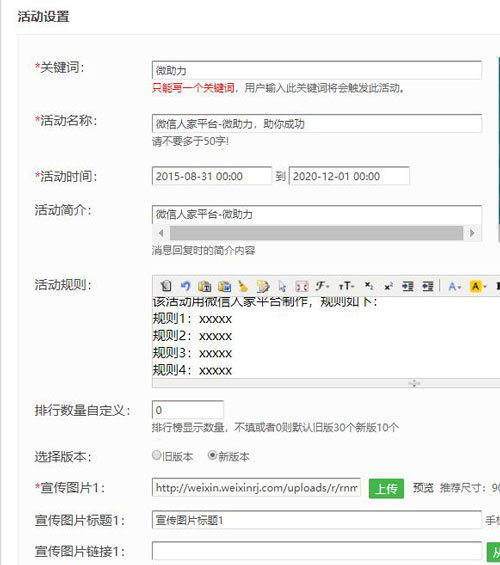Click the 宣传图片链接1 input field
The height and width of the screenshot is (565, 500).
[317, 551]
